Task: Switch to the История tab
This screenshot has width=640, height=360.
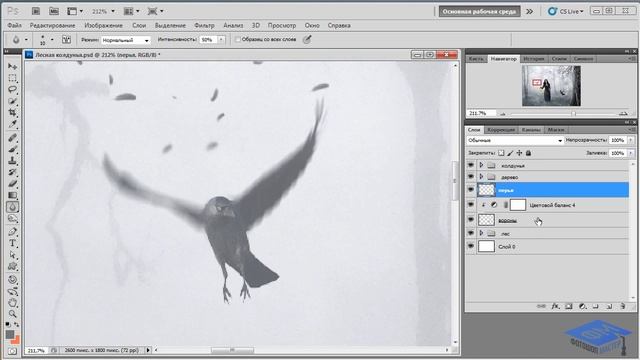Action: click(533, 59)
